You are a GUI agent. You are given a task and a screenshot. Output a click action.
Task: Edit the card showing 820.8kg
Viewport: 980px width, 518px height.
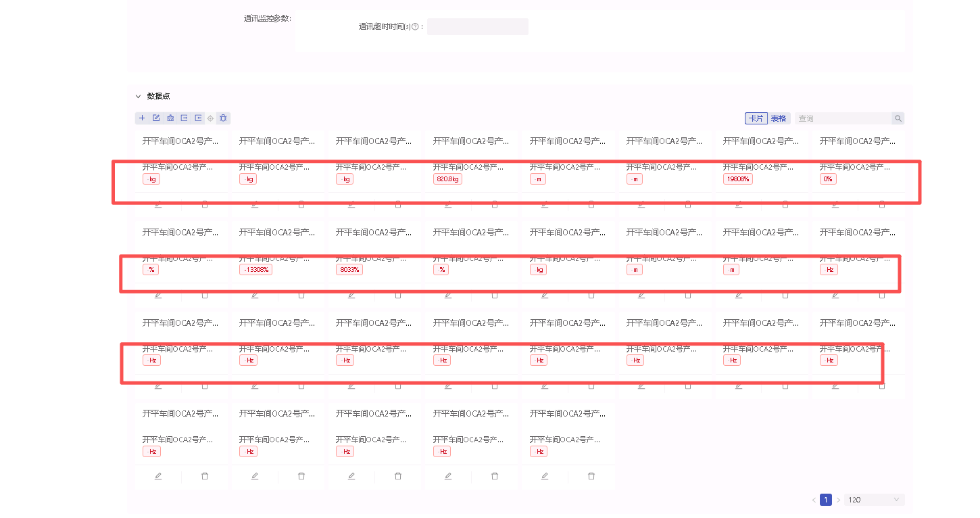pos(448,204)
